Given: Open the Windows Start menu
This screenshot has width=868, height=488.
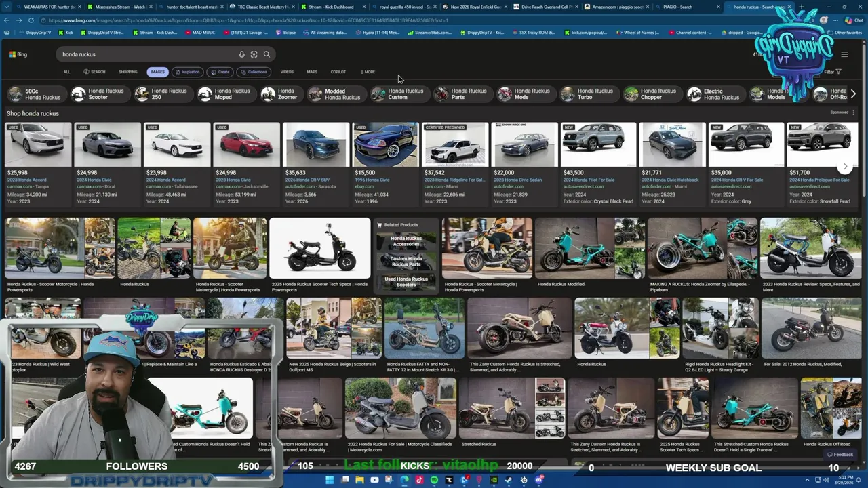Looking at the screenshot, I should 330,480.
